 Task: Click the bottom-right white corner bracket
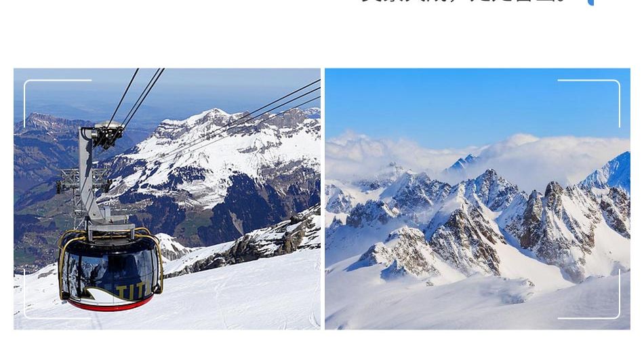click(589, 295)
